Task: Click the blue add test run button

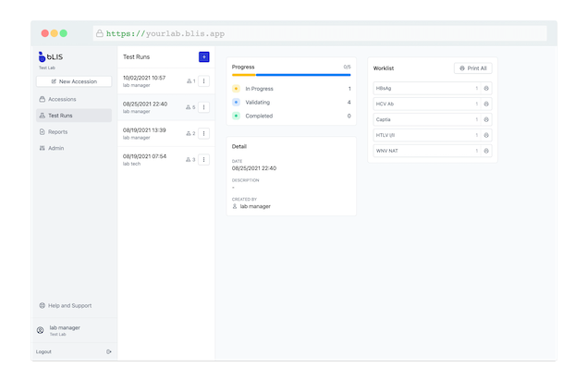Action: coord(203,56)
